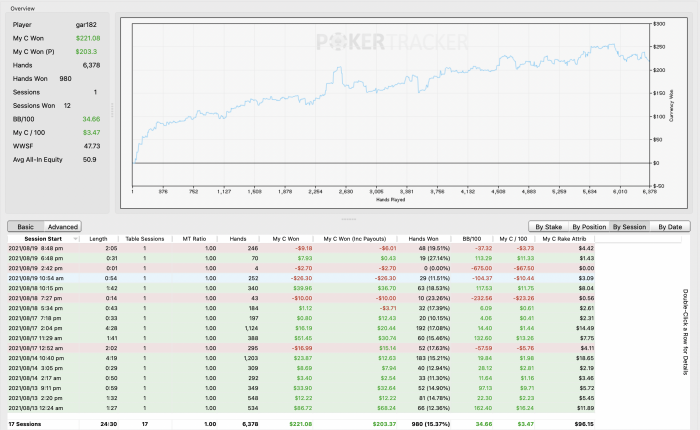Click the PokerTracker watermark logo in graph
The width and height of the screenshot is (700, 430).
392,42
